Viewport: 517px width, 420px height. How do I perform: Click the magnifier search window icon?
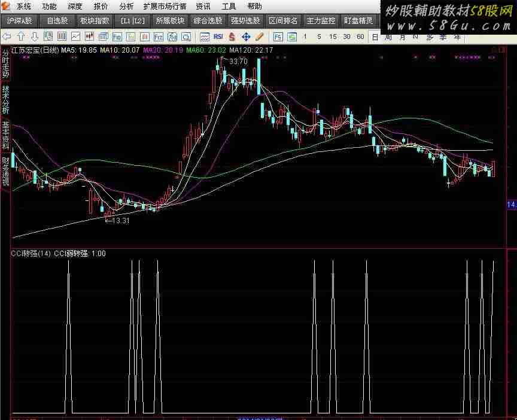(186, 37)
